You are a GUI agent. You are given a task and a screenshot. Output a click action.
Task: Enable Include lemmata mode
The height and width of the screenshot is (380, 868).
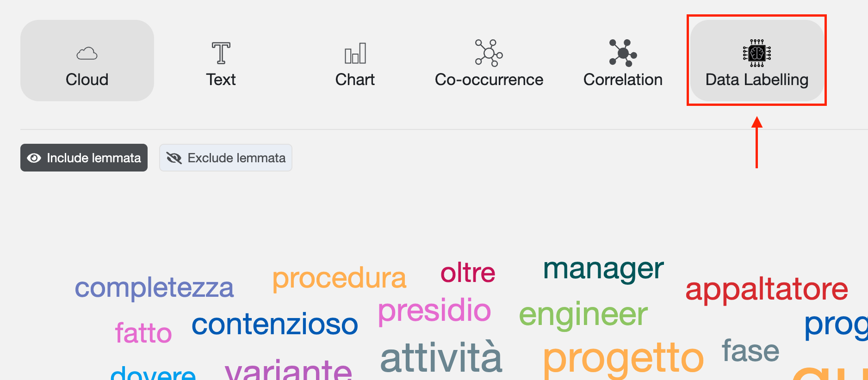point(84,158)
